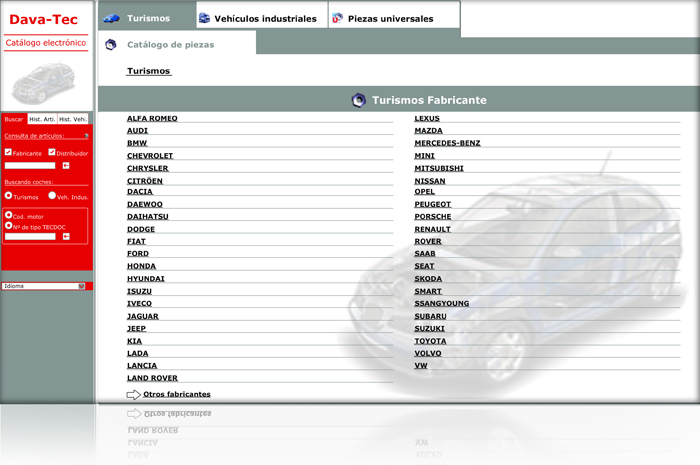Open the PEUGEOT manufacturer link
The image size is (700, 465).
point(433,204)
